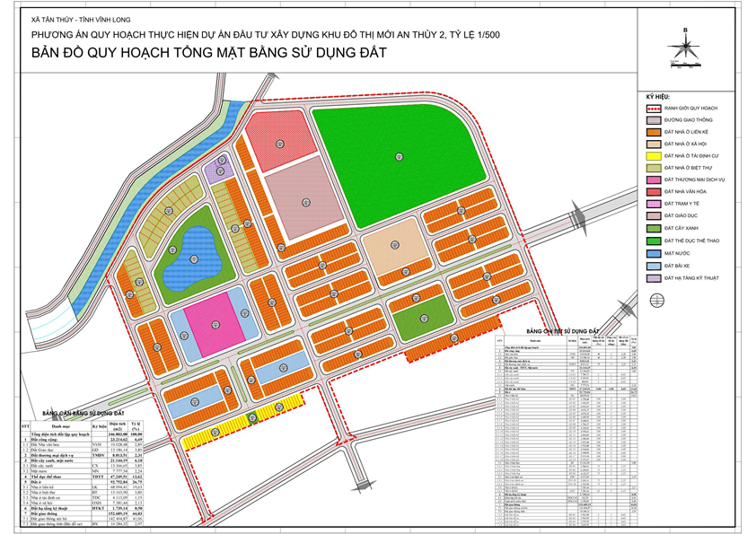The width and height of the screenshot is (756, 534).
Task: Click the yellow "Đất nhà ở tái định cư" swatch
Action: point(653,156)
